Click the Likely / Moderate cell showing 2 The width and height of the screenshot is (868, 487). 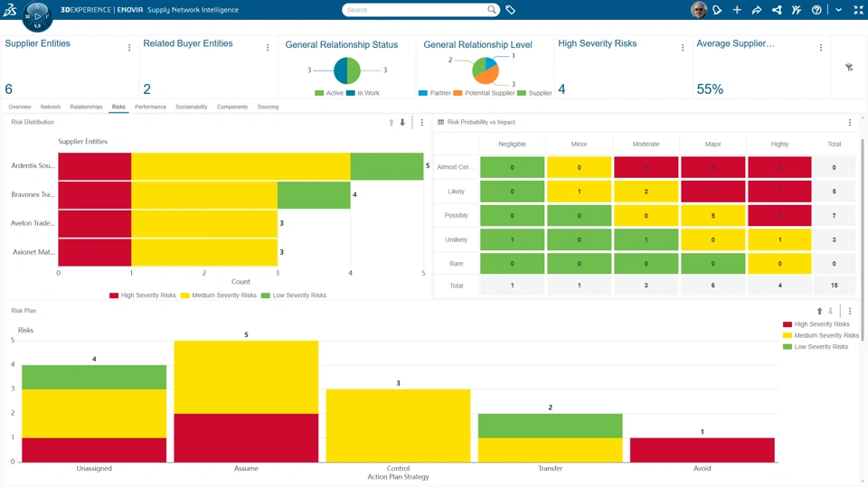tap(646, 192)
